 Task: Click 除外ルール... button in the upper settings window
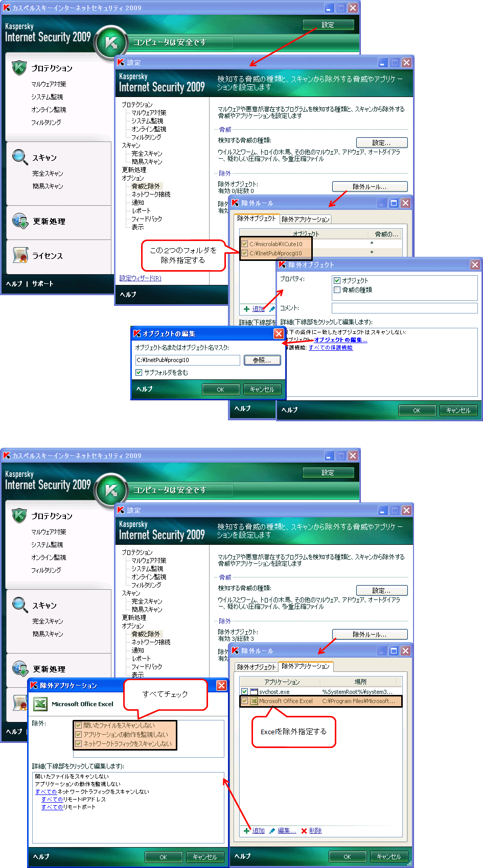pyautogui.click(x=370, y=187)
